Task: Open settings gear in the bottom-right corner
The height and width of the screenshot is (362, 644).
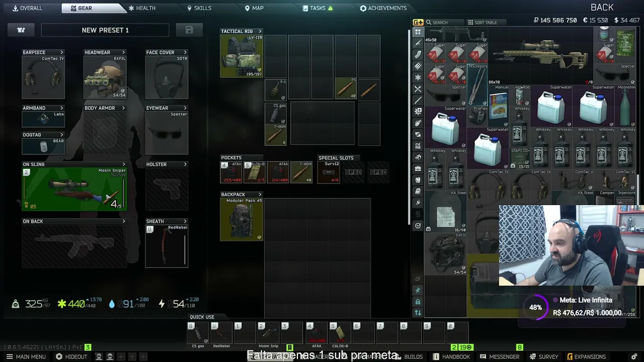Action: tap(634, 356)
